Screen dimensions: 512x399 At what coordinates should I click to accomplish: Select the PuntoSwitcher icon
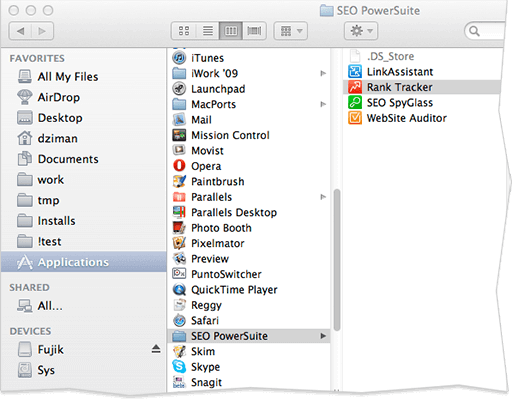point(179,274)
